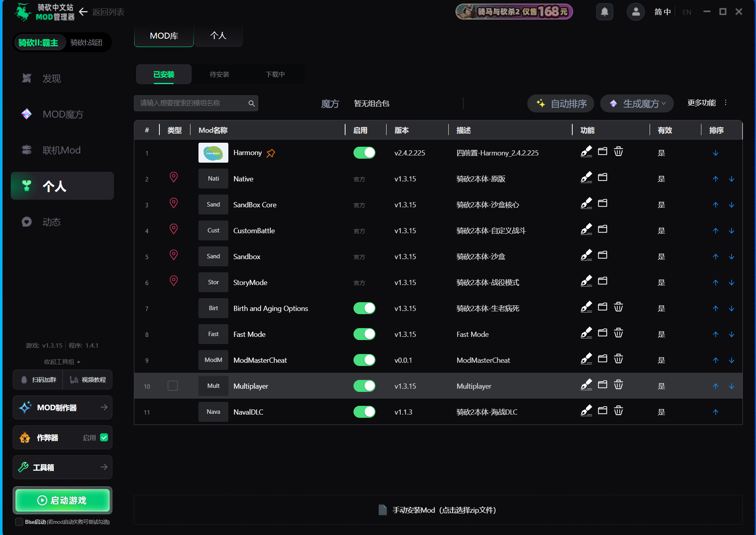Move NavalDLC up in load order

coord(716,412)
